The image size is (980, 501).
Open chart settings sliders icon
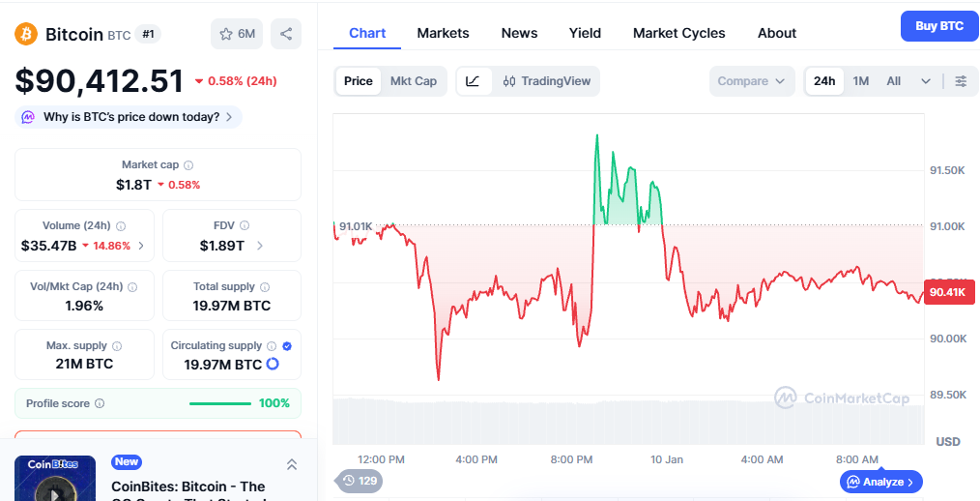pos(961,81)
